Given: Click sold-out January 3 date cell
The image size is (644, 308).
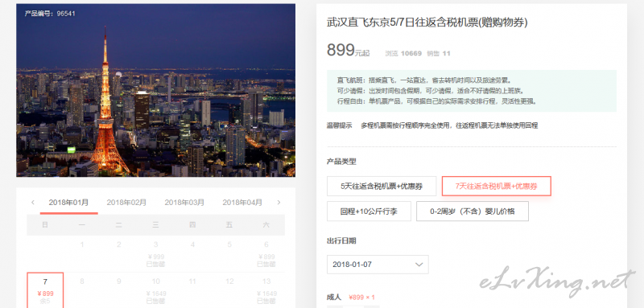Looking at the screenshot, I should point(155,254).
